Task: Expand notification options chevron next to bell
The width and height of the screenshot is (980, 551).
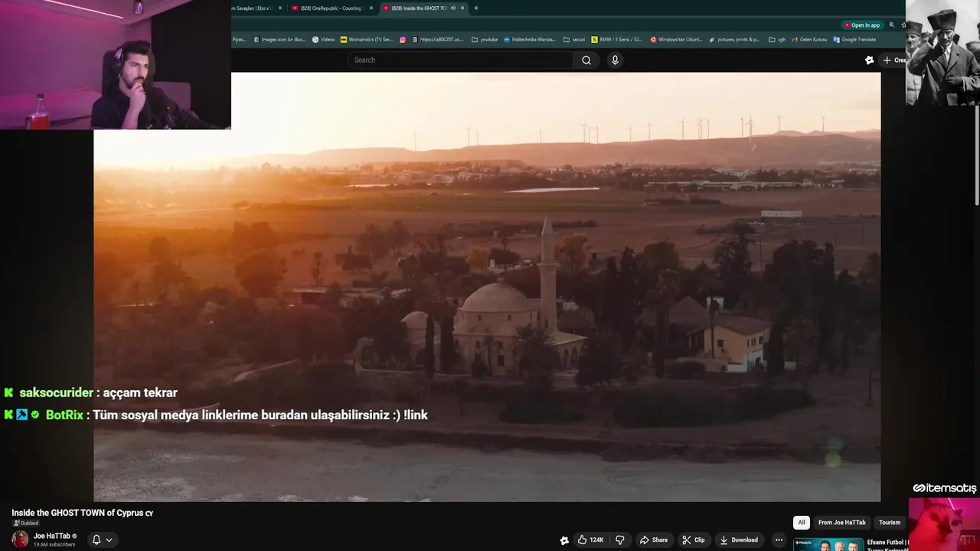Action: pos(109,540)
